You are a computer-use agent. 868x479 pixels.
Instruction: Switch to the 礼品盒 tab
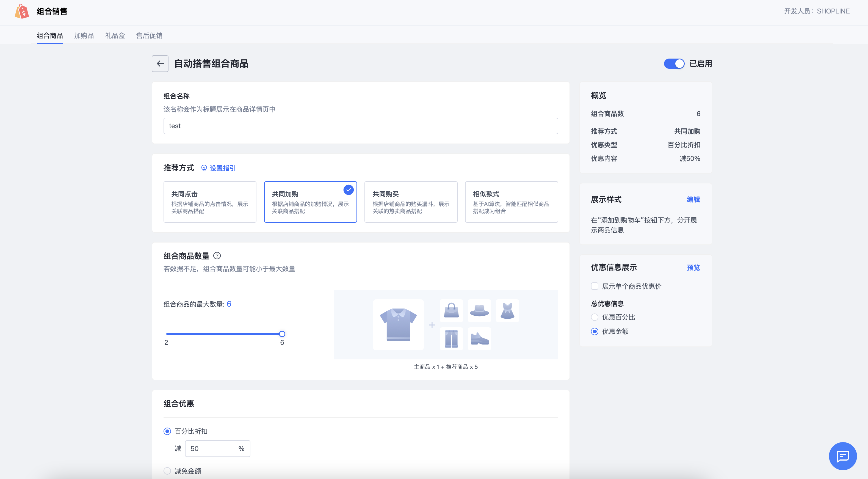click(115, 36)
